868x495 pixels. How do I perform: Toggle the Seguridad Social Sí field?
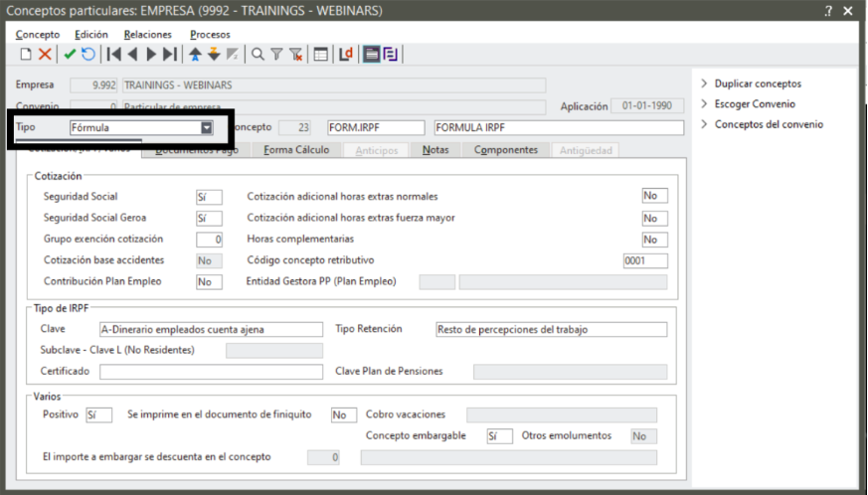pyautogui.click(x=209, y=197)
